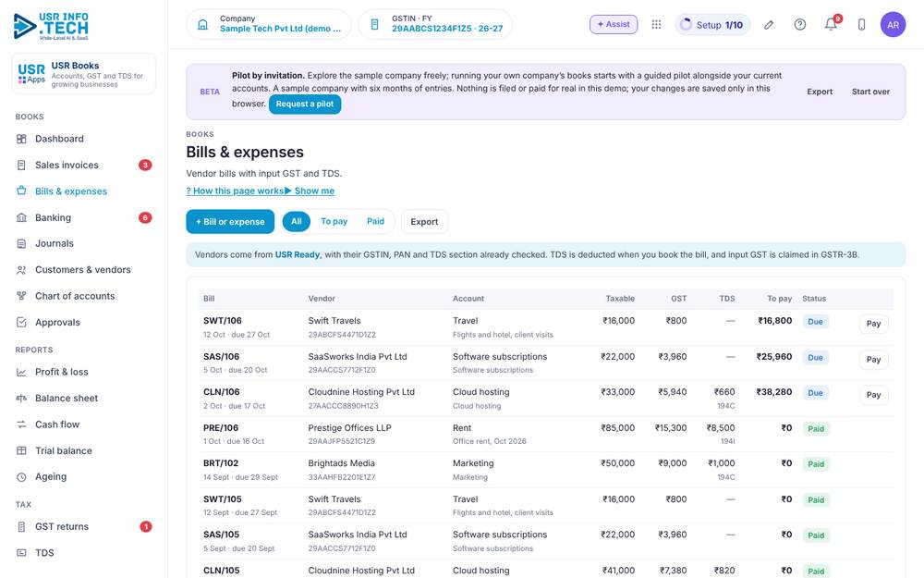This screenshot has height=578, width=924.
Task: Click the Customers & vendors people icon
Action: [21, 270]
